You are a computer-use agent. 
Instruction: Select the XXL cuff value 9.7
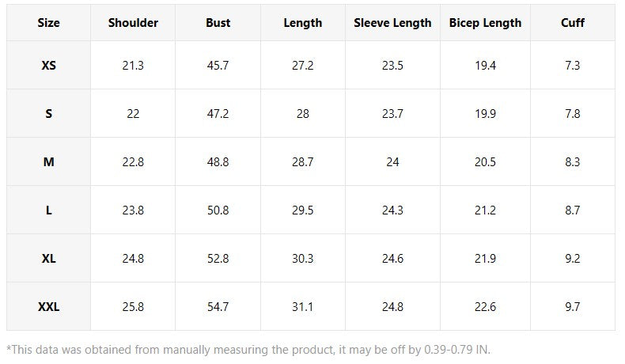pyautogui.click(x=572, y=306)
